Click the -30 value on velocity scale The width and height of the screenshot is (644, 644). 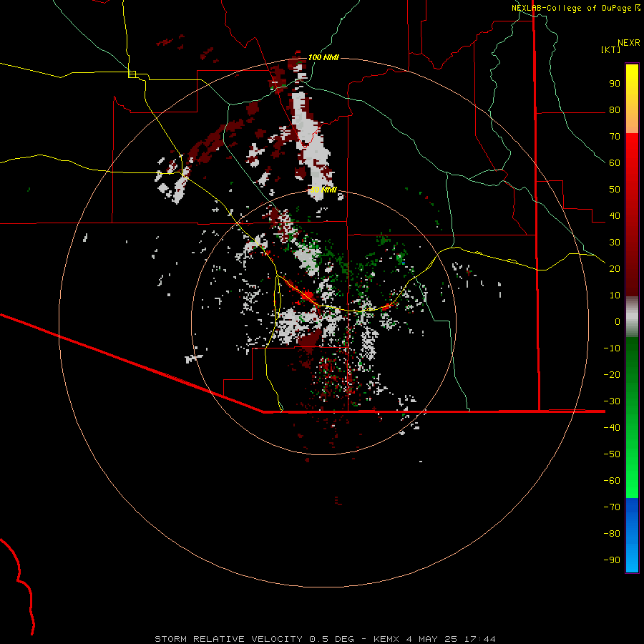pos(612,401)
